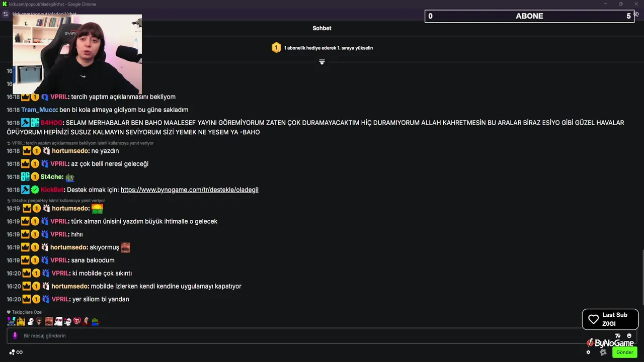This screenshot has height=362, width=644.
Task: Click KickBot's moderator sword badge
Action: tap(25, 190)
